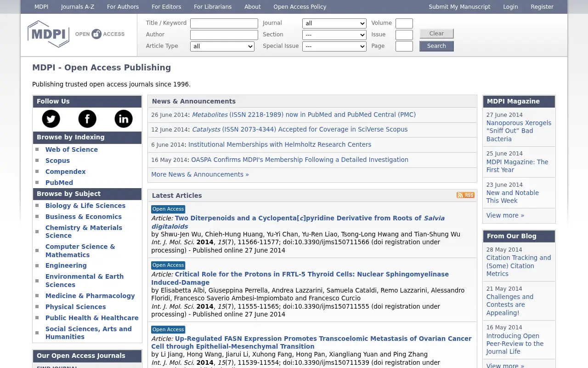Browse Biology & Life Sciences subject
Screen dimensions: 588x368
(x=85, y=206)
